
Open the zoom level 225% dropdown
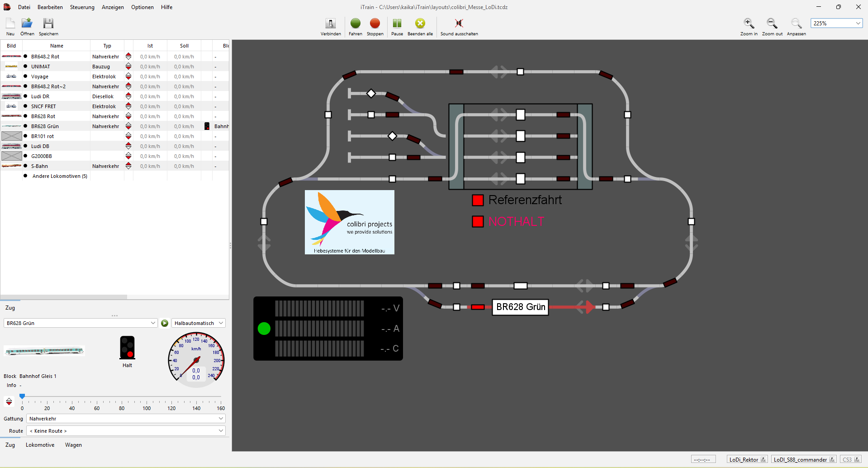836,24
